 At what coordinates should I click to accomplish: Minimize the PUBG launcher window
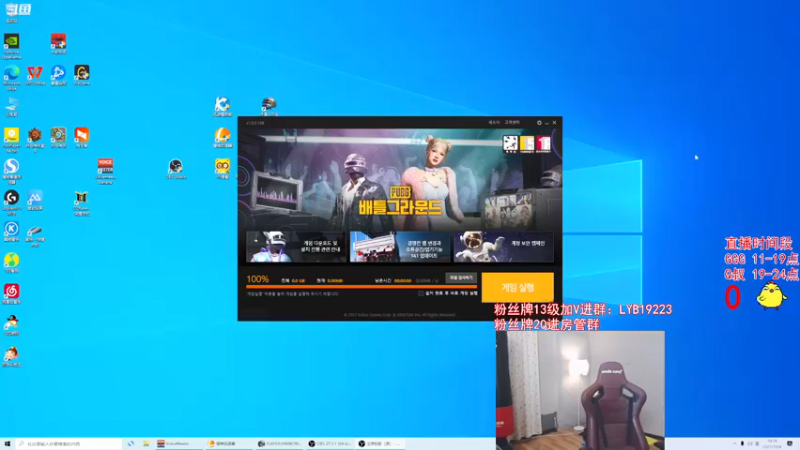click(x=546, y=123)
